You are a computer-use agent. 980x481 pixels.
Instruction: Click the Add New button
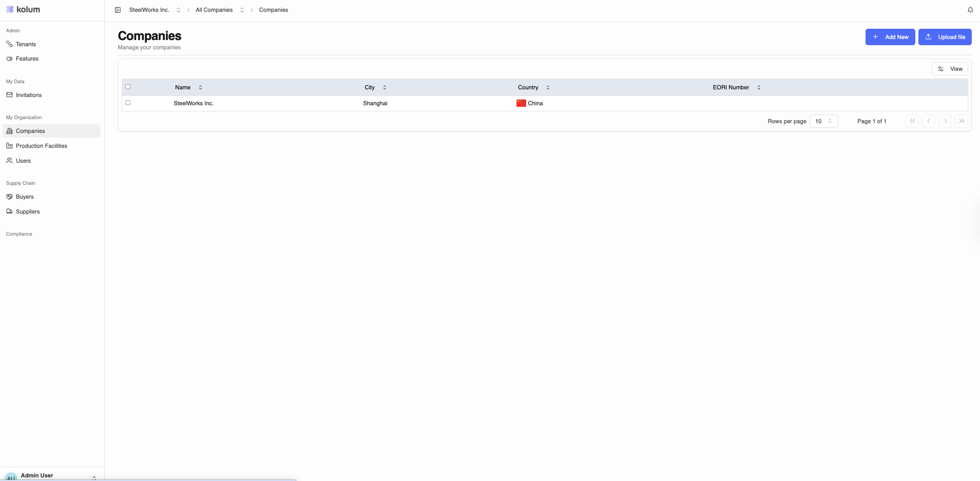click(890, 37)
